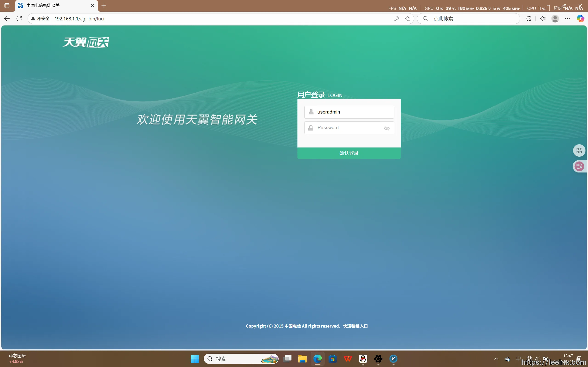The width and height of the screenshot is (588, 367).
Task: Open the floating widgets panel icon
Action: tap(579, 150)
